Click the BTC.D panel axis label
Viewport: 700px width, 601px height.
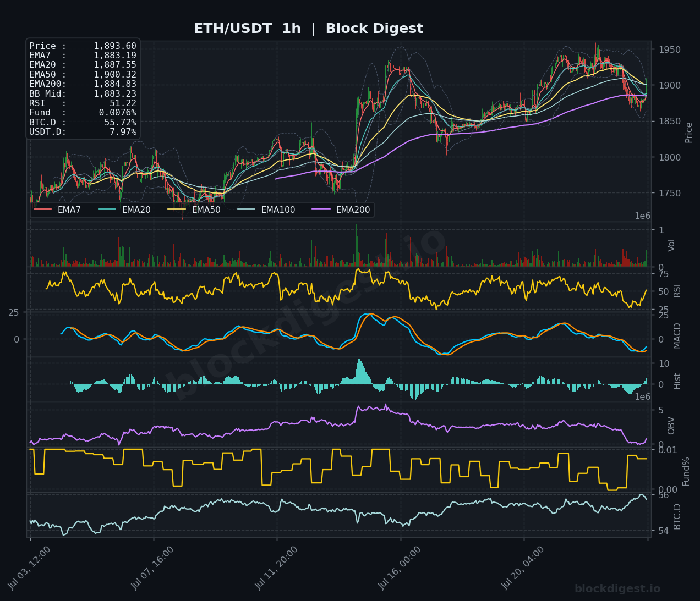[677, 516]
